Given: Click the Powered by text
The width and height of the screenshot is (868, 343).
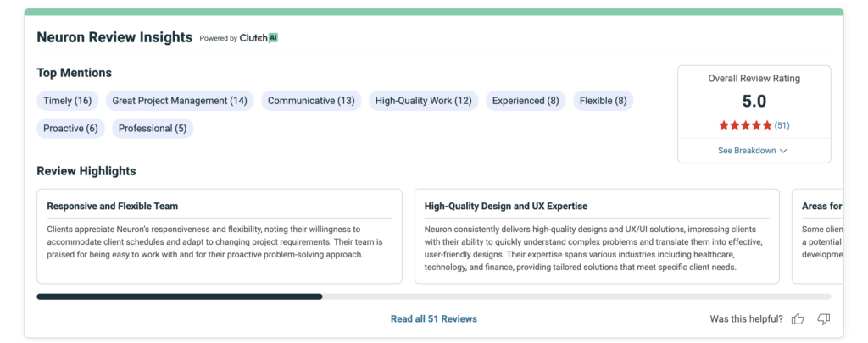Looking at the screenshot, I should 218,38.
